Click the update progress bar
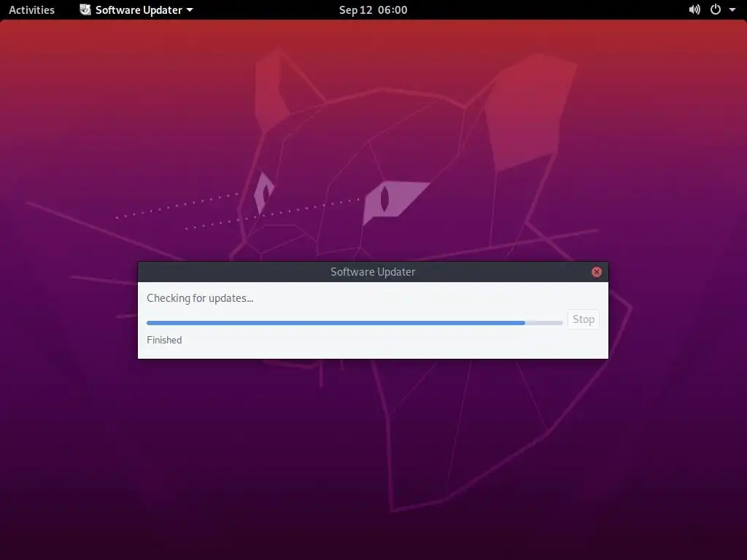 tap(355, 323)
